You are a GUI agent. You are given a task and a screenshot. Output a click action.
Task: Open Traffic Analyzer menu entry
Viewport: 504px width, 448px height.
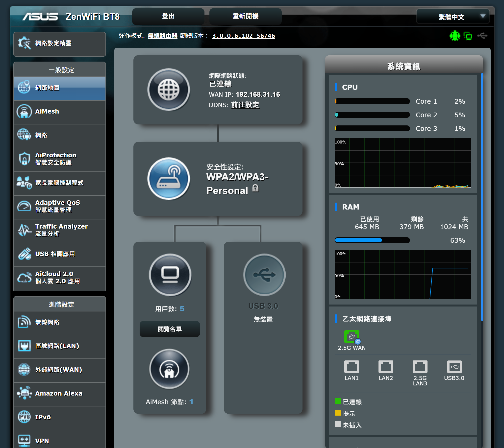60,230
